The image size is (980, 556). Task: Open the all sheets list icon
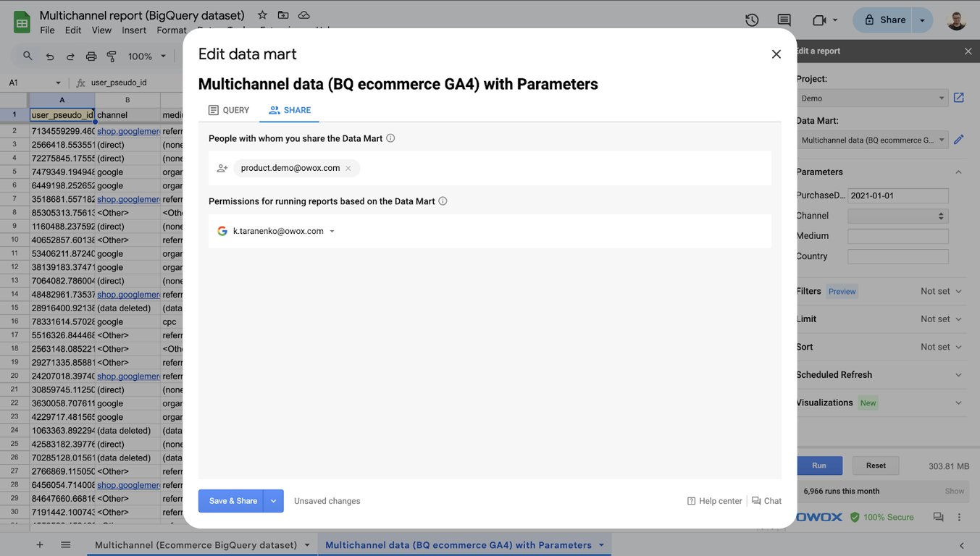pyautogui.click(x=65, y=544)
